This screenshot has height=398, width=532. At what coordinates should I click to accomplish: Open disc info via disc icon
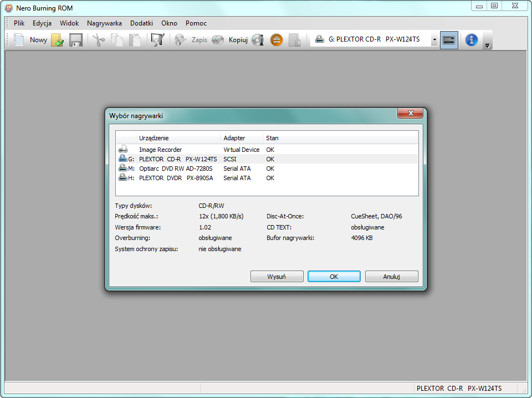point(258,40)
